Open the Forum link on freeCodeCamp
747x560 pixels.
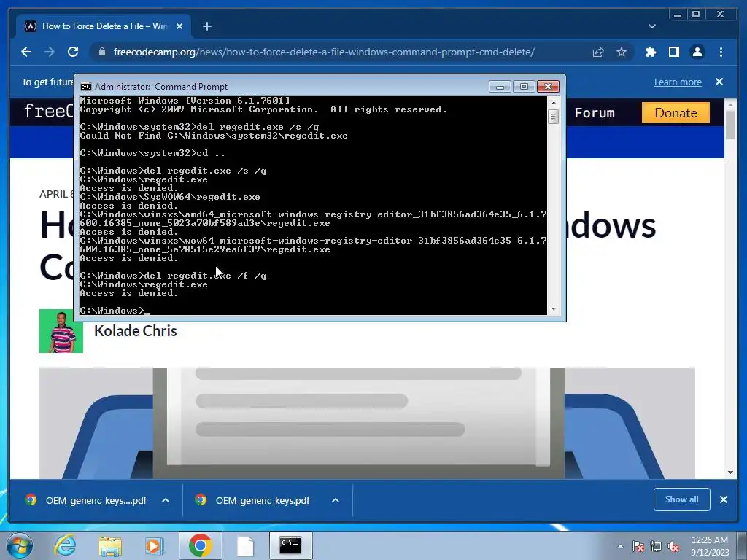point(594,113)
